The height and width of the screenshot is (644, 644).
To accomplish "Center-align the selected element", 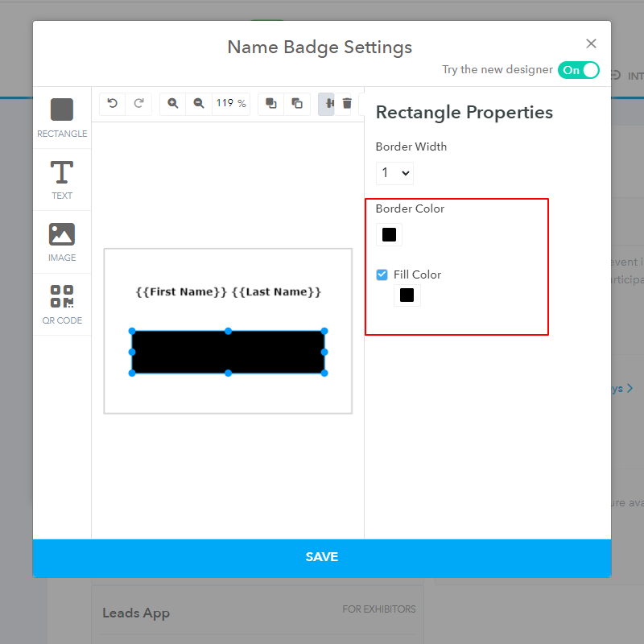I will 326,103.
